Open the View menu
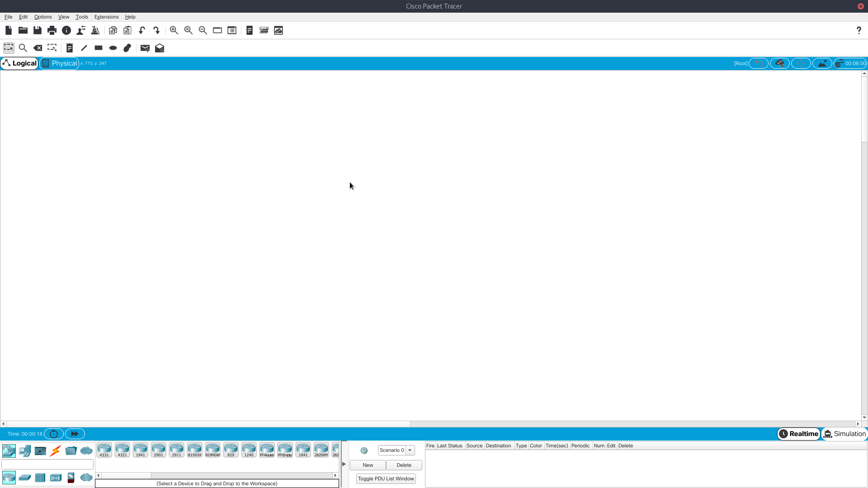The height and width of the screenshot is (488, 868). click(x=64, y=17)
